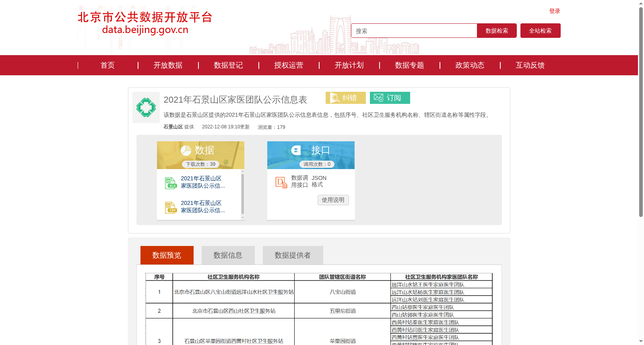This screenshot has width=644, height=345.
Task: Click table cell 远洋山水站王医生家庭医生团队
Action: coord(442,285)
